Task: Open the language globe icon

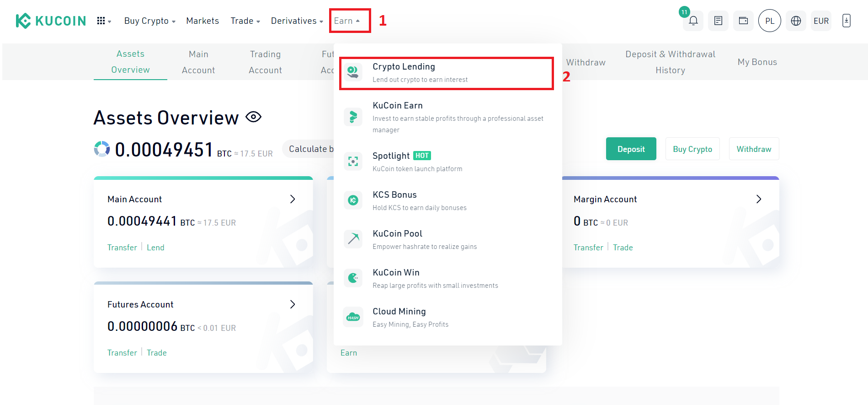Action: pyautogui.click(x=796, y=21)
